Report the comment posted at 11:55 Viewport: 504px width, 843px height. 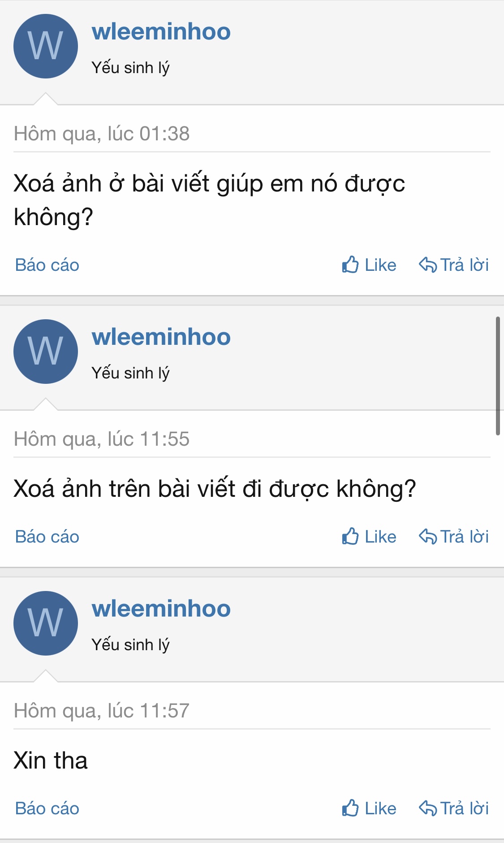47,537
